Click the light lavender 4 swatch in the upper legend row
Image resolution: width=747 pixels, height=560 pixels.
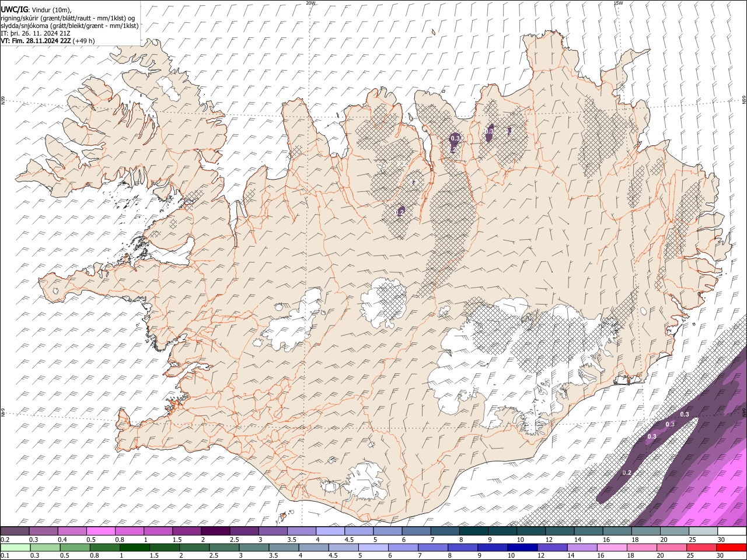330,531
